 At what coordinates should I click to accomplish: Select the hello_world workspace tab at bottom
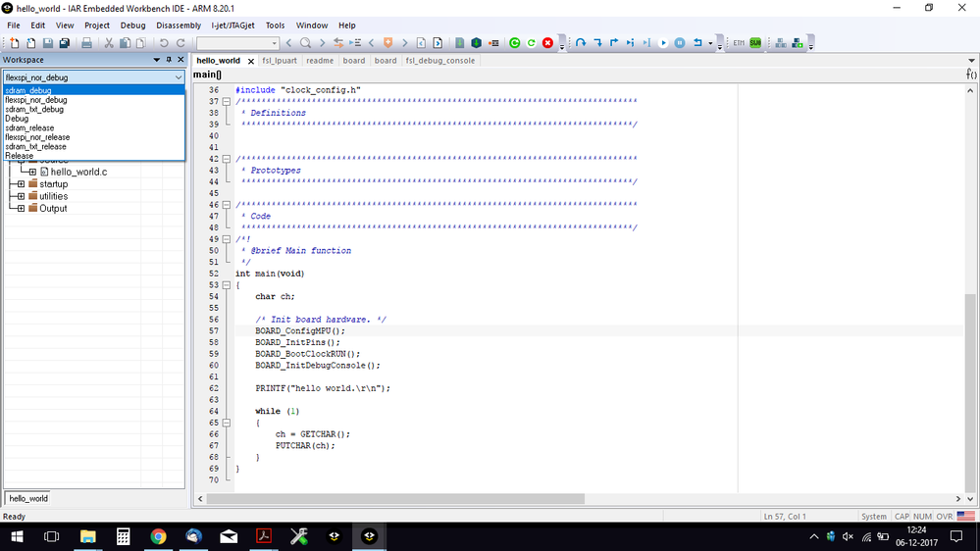click(28, 498)
